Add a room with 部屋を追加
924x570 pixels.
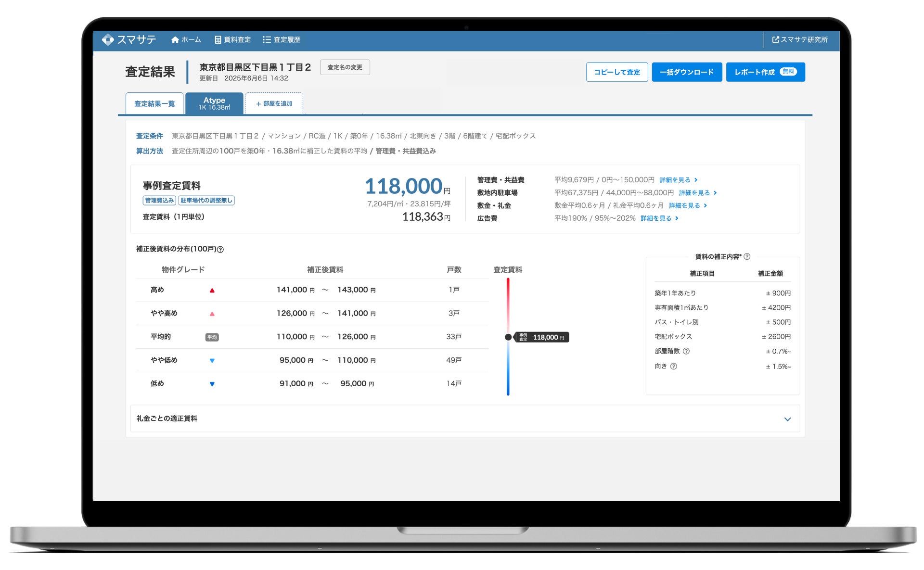coord(274,103)
